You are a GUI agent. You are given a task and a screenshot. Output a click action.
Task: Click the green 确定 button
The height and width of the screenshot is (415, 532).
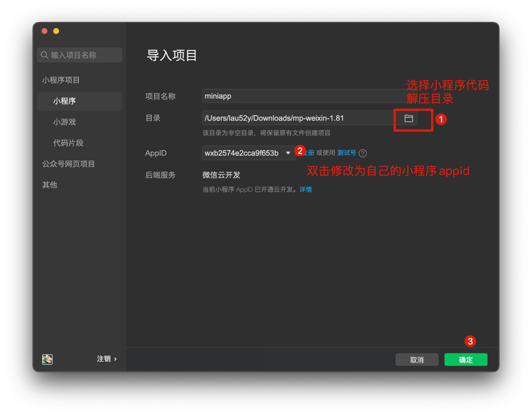(466, 360)
